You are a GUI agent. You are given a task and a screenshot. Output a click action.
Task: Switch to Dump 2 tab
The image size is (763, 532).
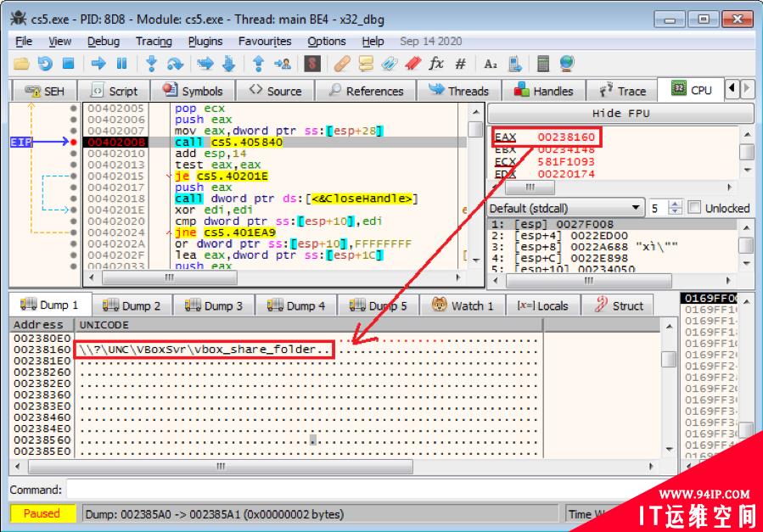tap(131, 305)
